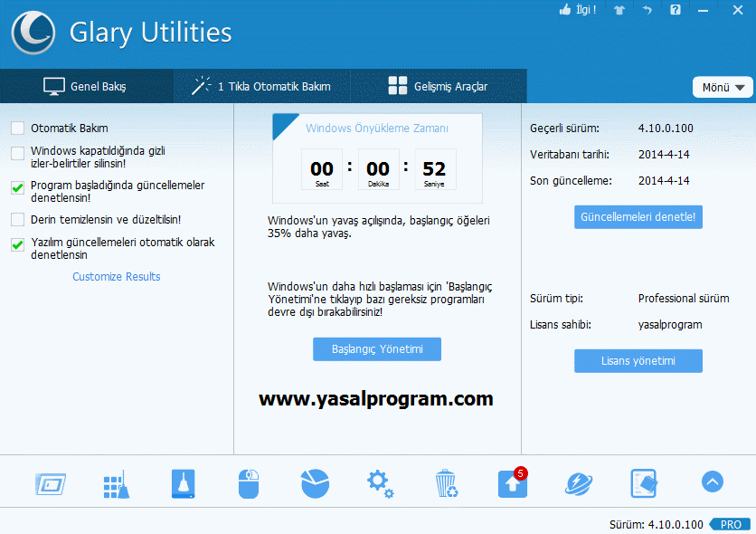
Task: Open the Gelişmiş Araçlar tab
Action: (438, 87)
